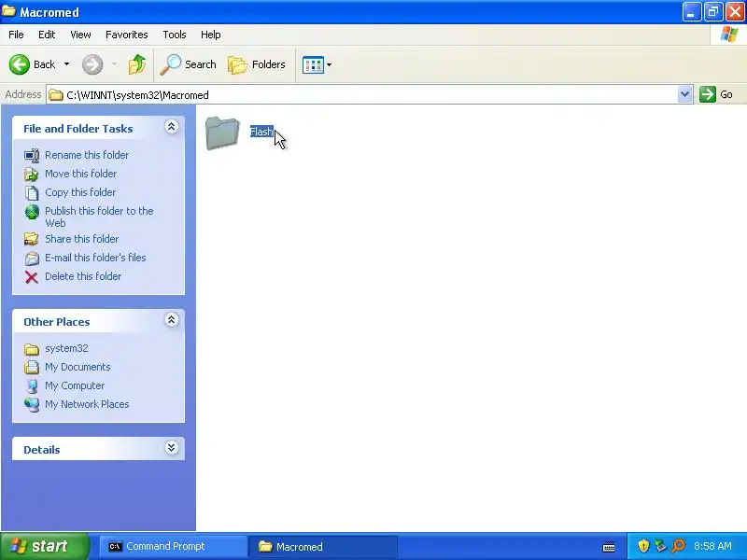Minimize the Macromed window

pyautogui.click(x=692, y=12)
